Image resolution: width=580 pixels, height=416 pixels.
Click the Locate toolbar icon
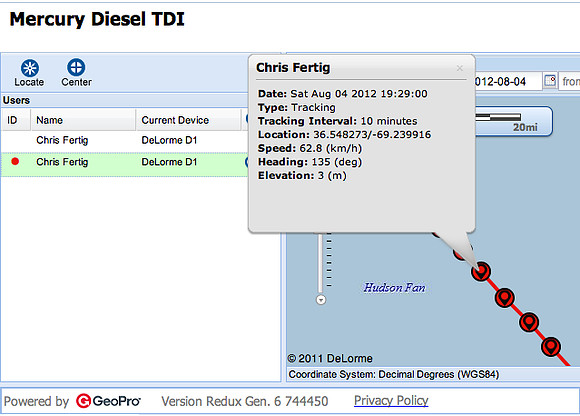(30, 69)
